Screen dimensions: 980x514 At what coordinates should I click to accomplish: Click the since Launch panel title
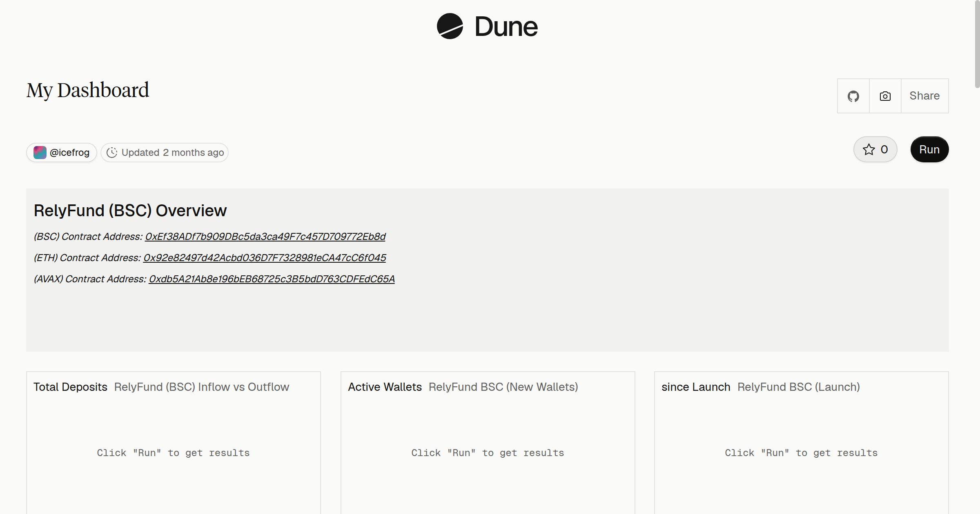tap(696, 387)
